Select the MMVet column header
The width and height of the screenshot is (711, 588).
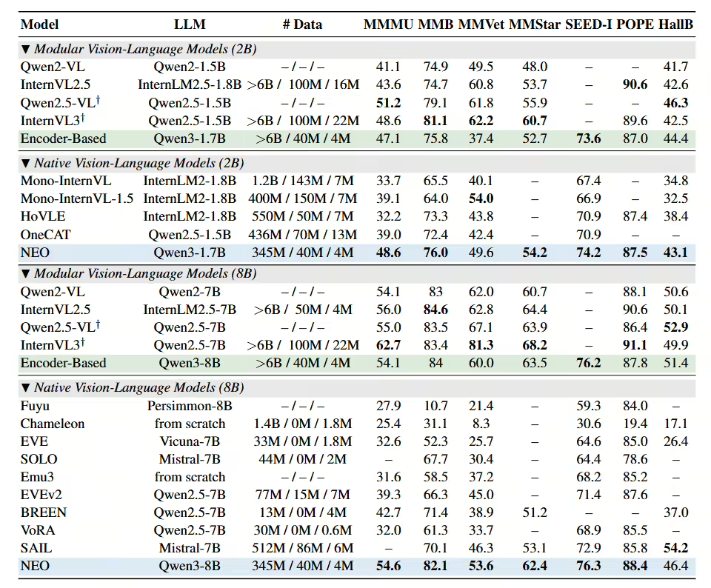coord(481,24)
